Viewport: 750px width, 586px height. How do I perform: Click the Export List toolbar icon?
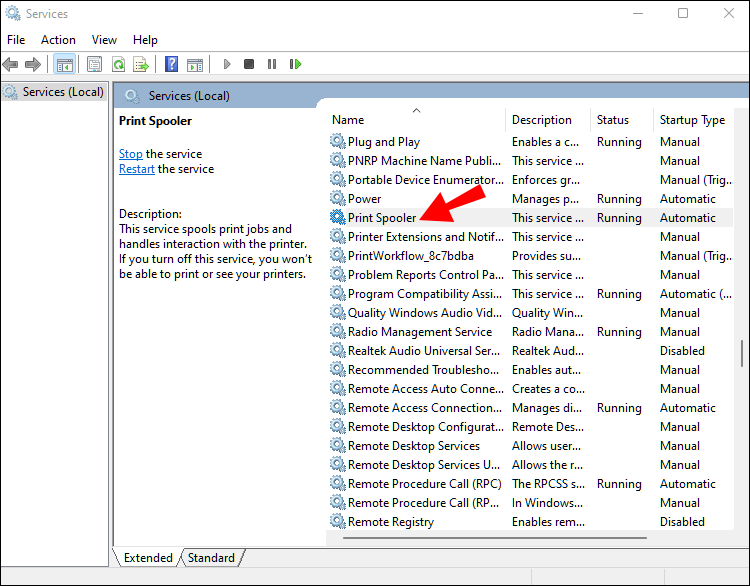tap(141, 64)
